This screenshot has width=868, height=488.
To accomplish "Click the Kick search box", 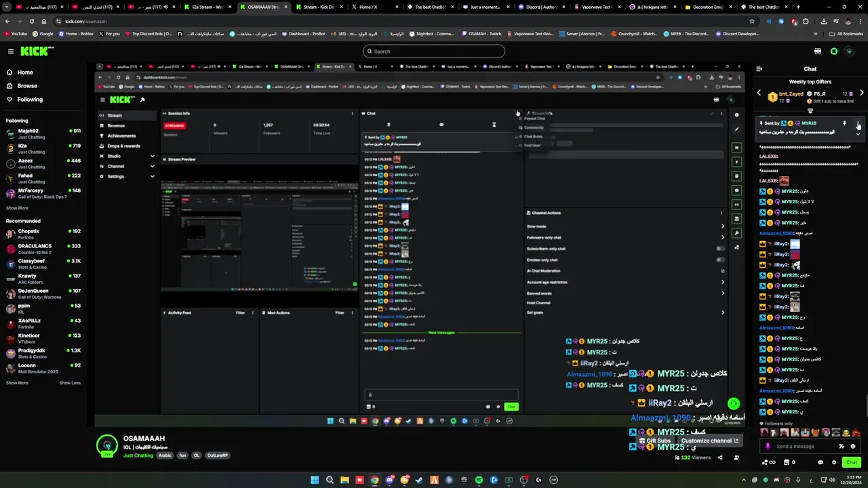I will pos(434,52).
